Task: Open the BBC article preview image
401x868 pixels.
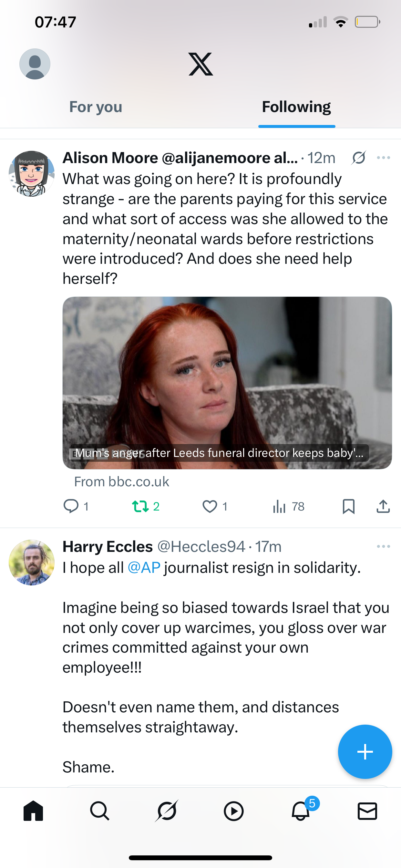Action: [x=227, y=382]
